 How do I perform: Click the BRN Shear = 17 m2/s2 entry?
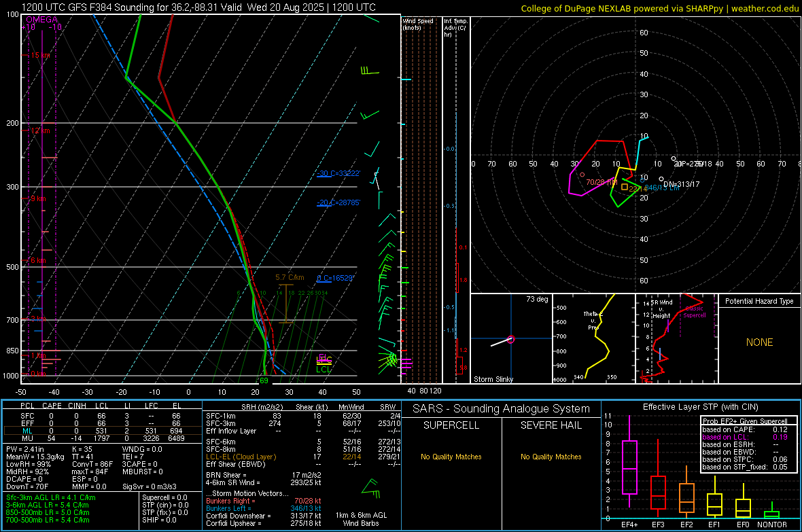coord(264,475)
